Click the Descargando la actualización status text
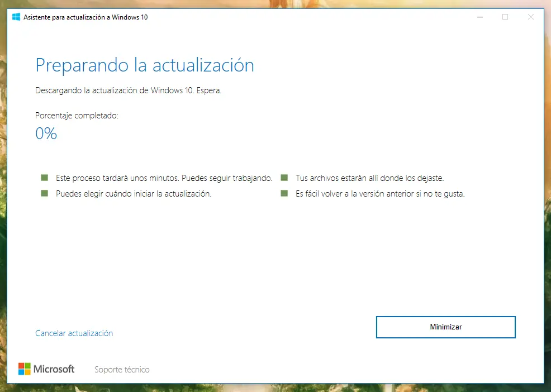The image size is (551, 392). coord(129,90)
